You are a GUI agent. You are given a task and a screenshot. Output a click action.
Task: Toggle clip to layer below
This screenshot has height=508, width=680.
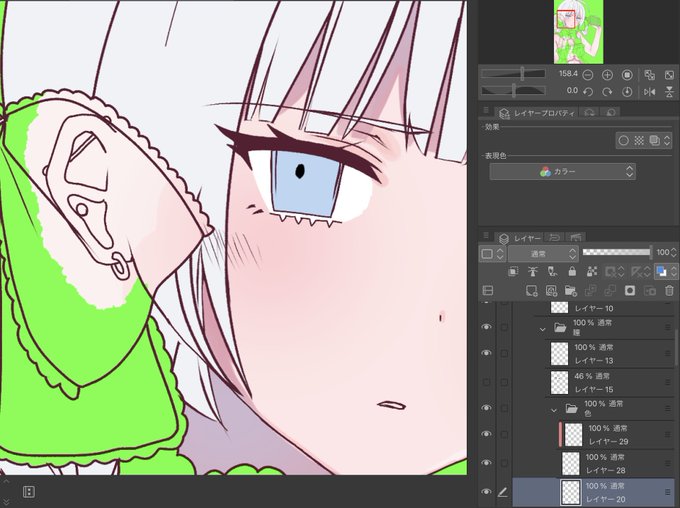coord(513,272)
